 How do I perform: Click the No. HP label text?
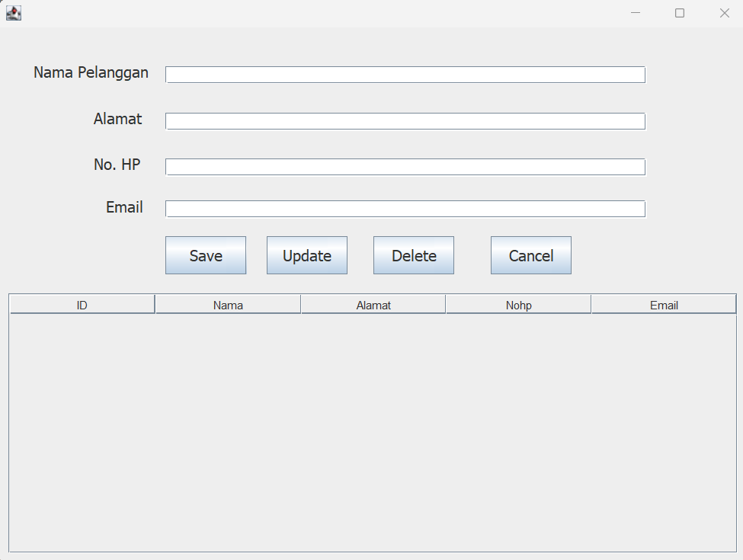[x=117, y=165]
